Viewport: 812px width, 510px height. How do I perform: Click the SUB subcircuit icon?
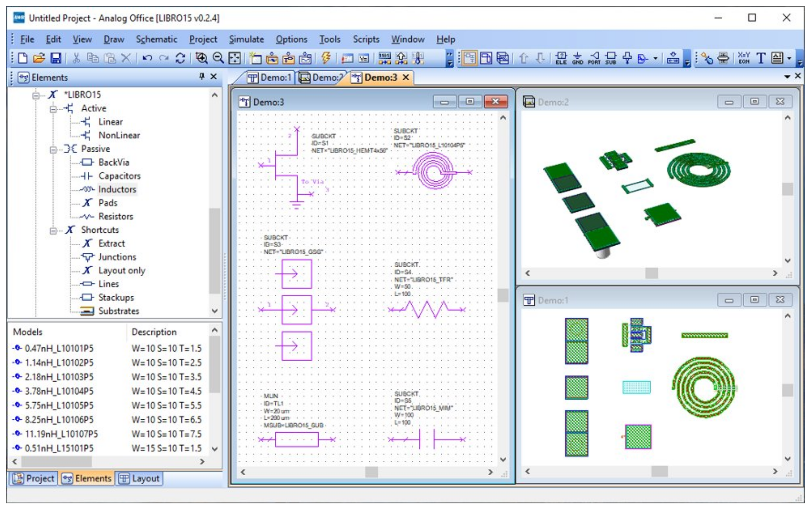click(x=611, y=58)
